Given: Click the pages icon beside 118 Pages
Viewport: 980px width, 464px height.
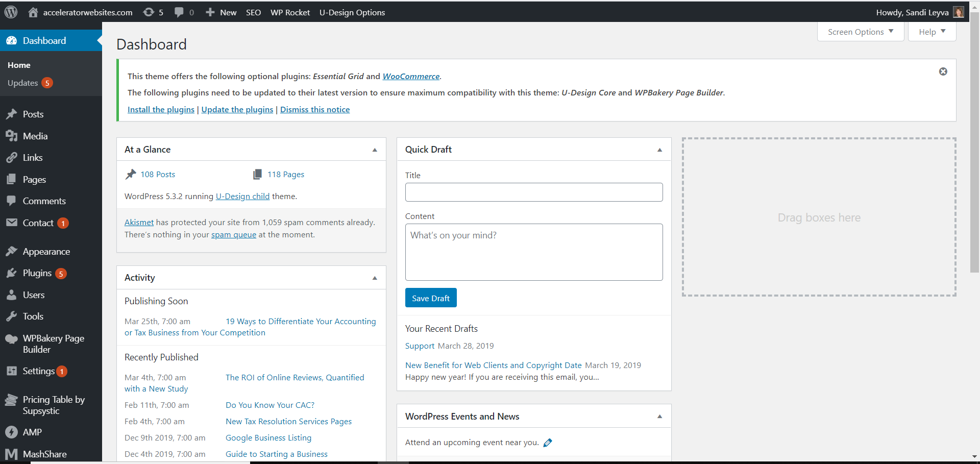Looking at the screenshot, I should click(258, 174).
